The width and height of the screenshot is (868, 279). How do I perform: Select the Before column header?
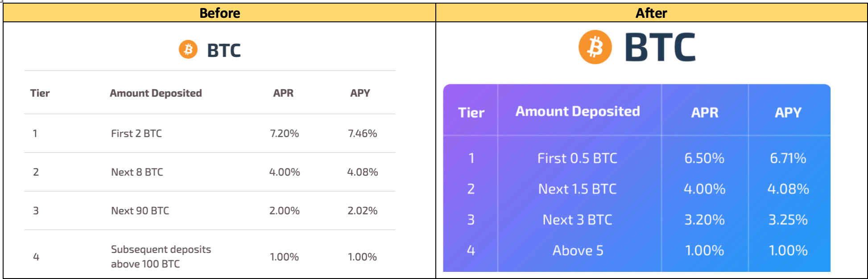(x=219, y=13)
